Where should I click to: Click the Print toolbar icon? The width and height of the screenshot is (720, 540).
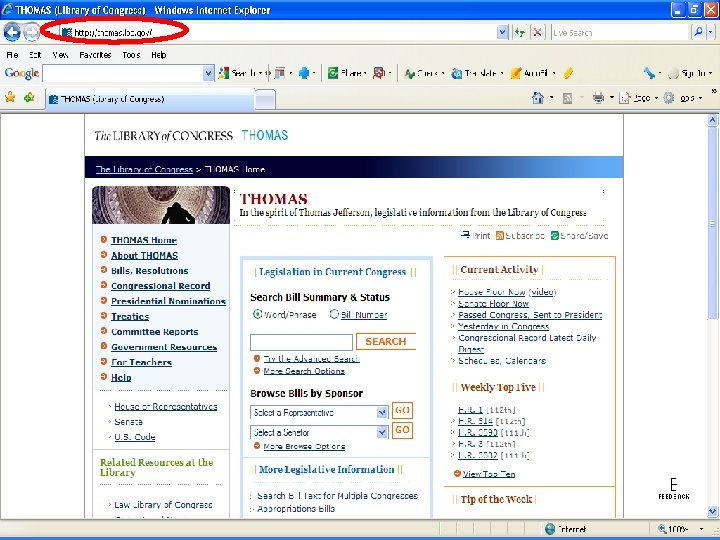(598, 98)
